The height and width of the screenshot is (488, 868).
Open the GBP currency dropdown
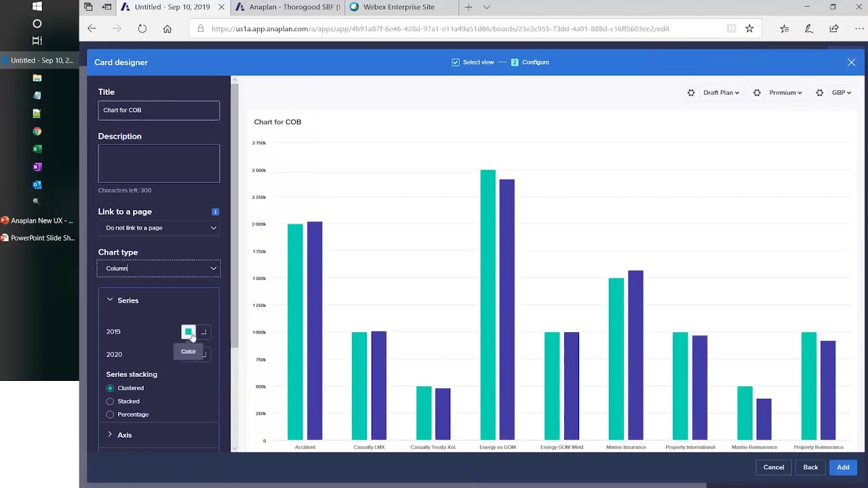click(842, 93)
